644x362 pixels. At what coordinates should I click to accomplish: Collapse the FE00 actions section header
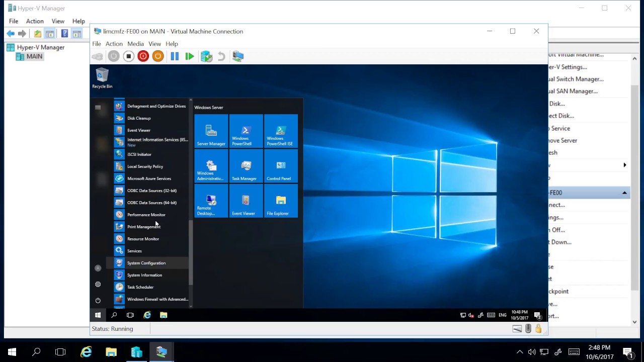(624, 193)
